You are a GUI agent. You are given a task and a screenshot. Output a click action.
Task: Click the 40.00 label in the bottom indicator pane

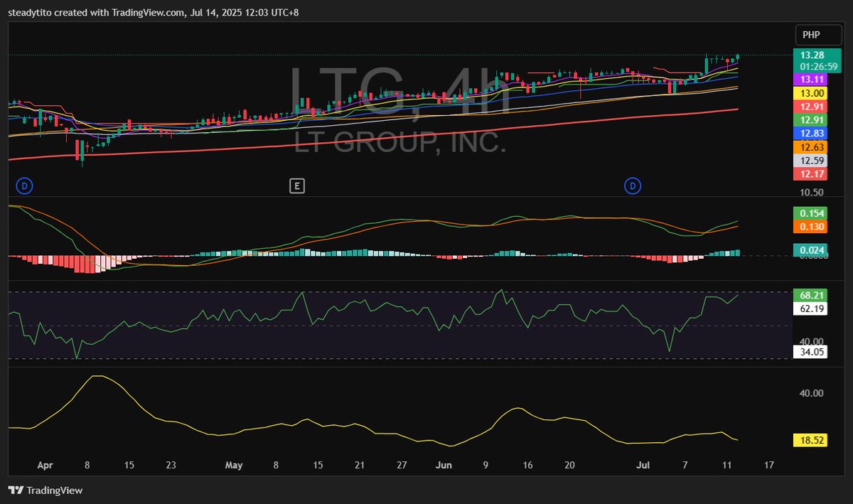tap(811, 393)
